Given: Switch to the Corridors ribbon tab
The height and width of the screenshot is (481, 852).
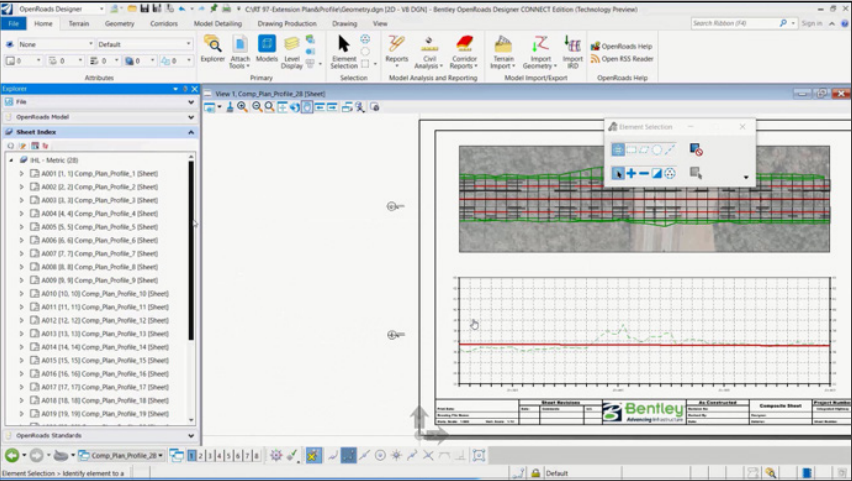Looking at the screenshot, I should point(164,23).
